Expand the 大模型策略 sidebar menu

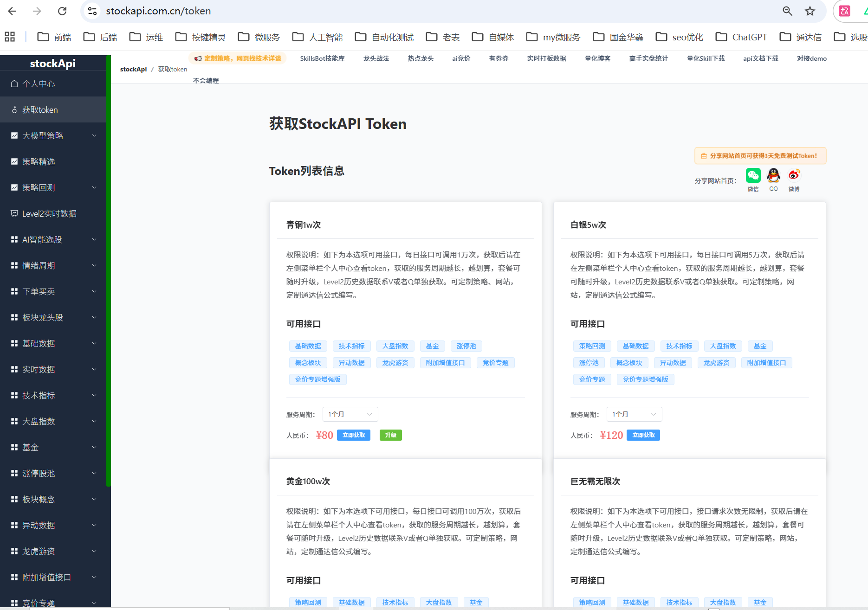(53, 135)
